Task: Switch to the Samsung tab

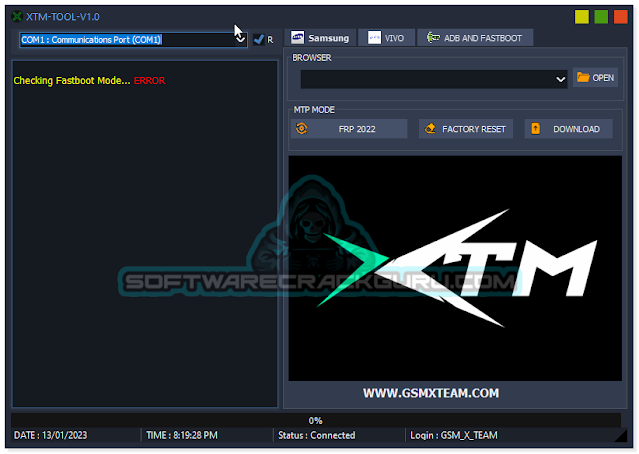Action: coord(320,38)
